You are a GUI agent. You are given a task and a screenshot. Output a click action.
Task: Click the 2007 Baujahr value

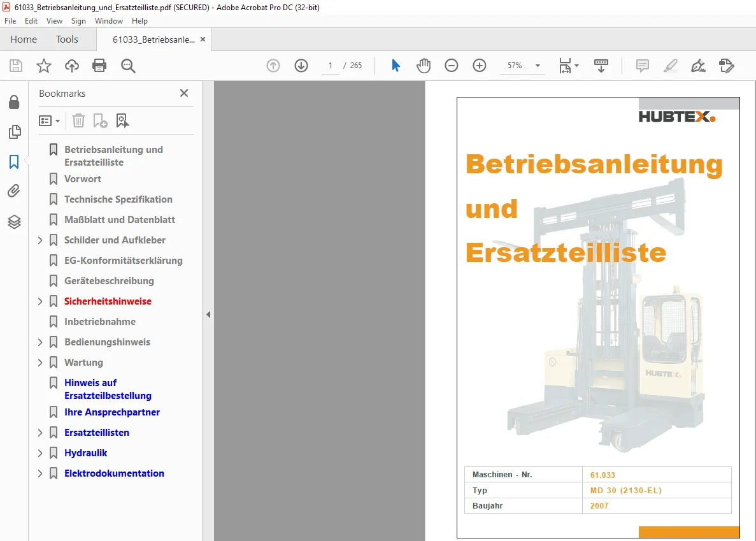[599, 506]
